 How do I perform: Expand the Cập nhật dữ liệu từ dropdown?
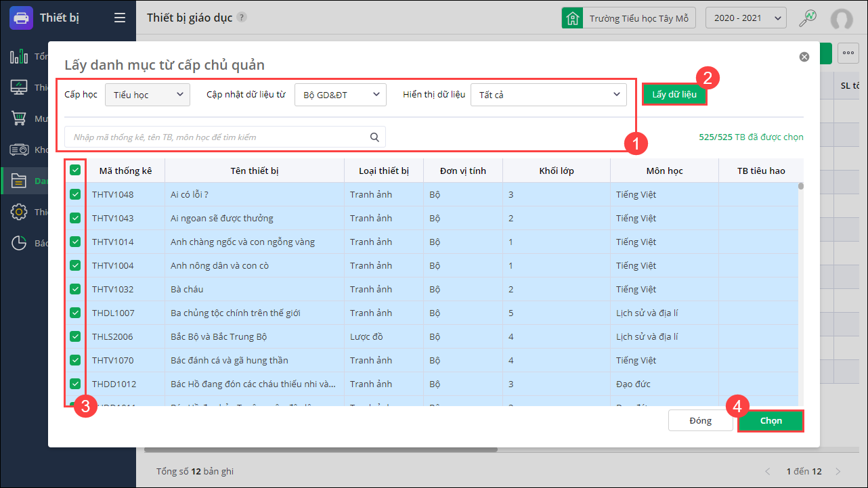[x=340, y=95]
